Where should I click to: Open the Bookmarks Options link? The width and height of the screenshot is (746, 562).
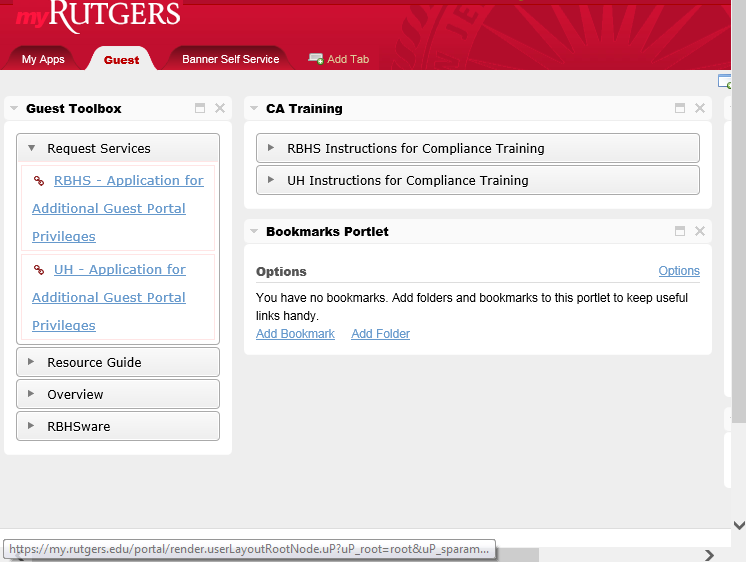[679, 271]
